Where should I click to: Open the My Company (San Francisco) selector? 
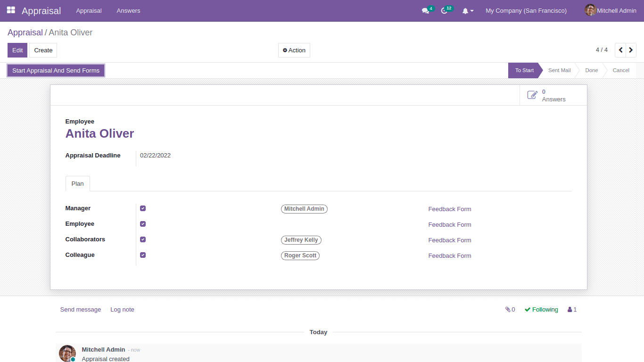pyautogui.click(x=526, y=10)
